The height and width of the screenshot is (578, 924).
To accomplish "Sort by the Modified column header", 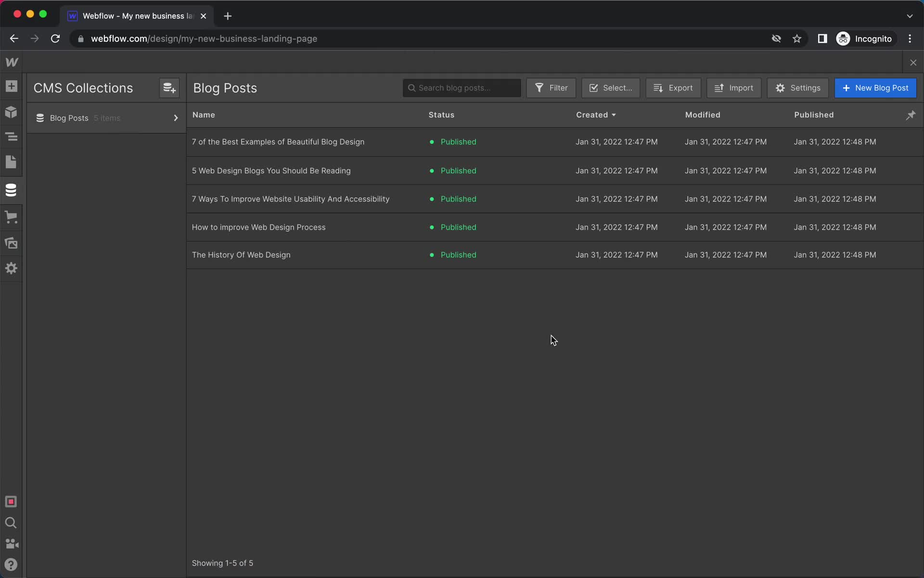I will 703,115.
